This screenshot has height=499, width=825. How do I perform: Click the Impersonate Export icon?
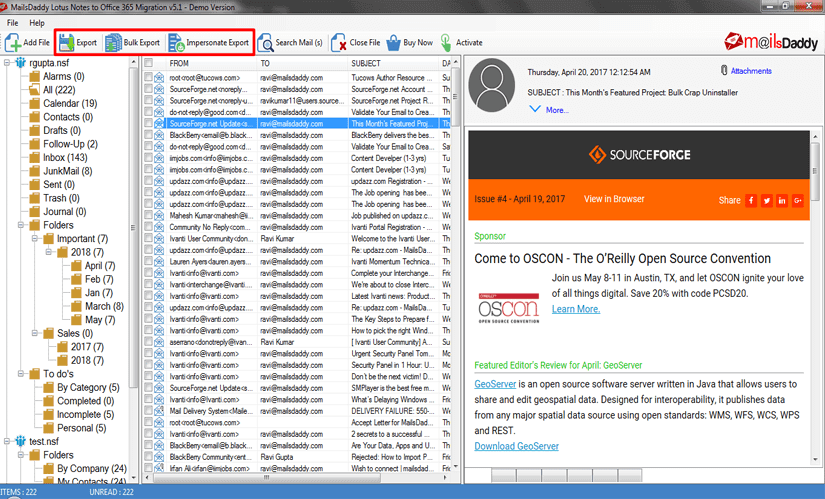(x=176, y=43)
